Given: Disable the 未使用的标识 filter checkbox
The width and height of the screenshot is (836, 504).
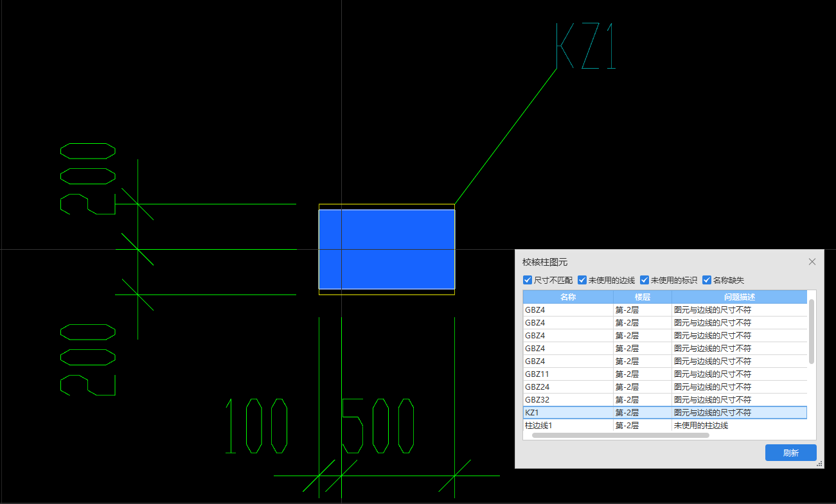Looking at the screenshot, I should (645, 280).
